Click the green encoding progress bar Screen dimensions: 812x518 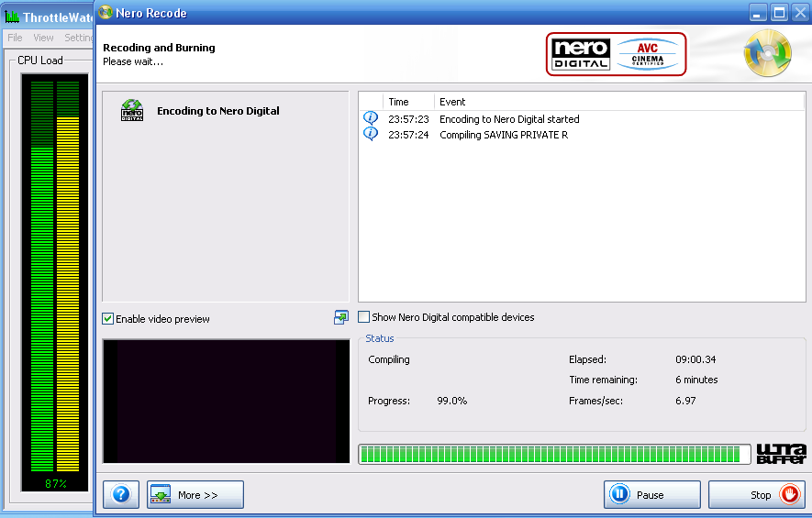click(554, 455)
